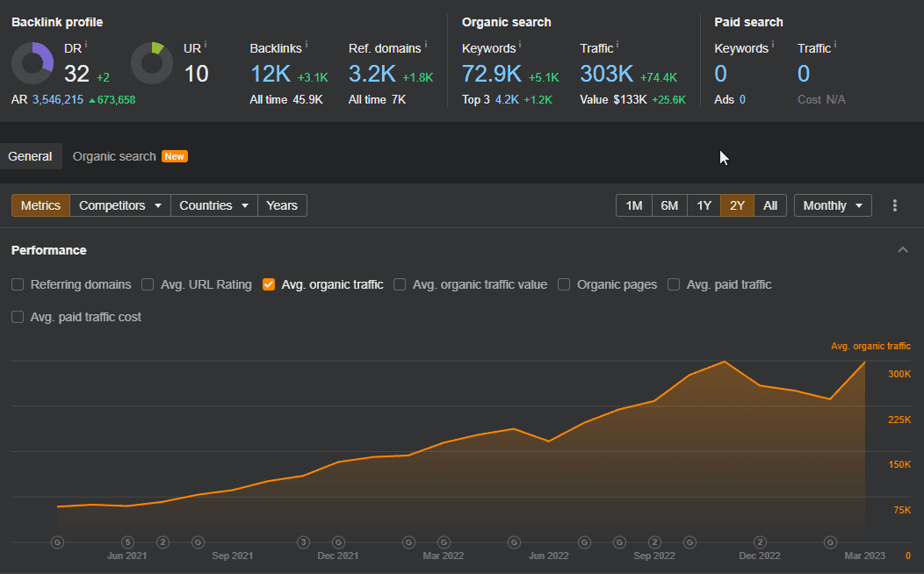Open the Countries dropdown
924x574 pixels.
click(214, 205)
